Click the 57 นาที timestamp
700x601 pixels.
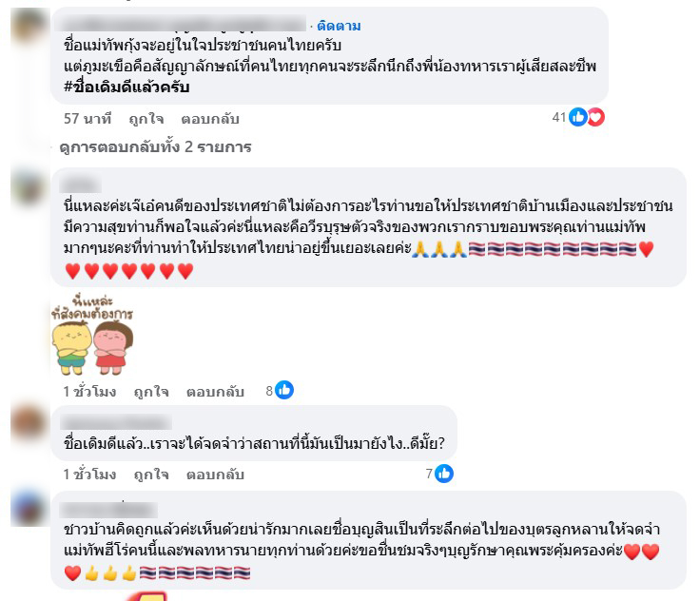point(87,119)
